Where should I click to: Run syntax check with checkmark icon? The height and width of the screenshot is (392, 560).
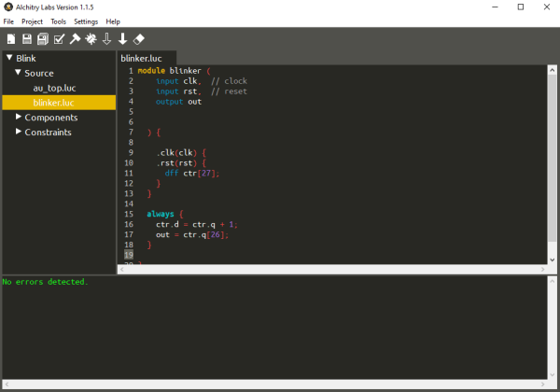pyautogui.click(x=59, y=39)
